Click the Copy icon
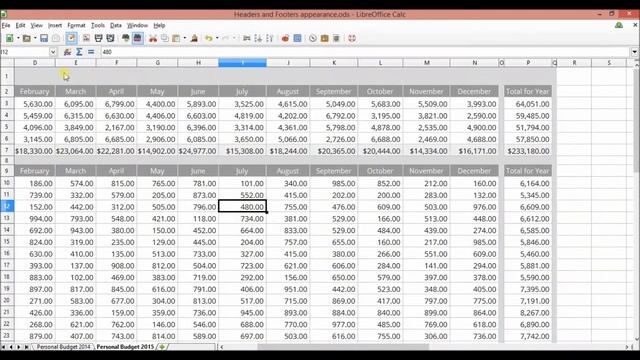The width and height of the screenshot is (640, 360). point(164,38)
